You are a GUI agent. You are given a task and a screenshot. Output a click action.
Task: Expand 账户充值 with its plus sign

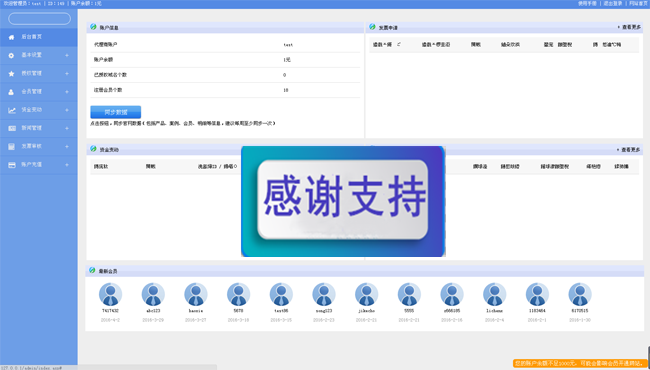[x=67, y=164]
